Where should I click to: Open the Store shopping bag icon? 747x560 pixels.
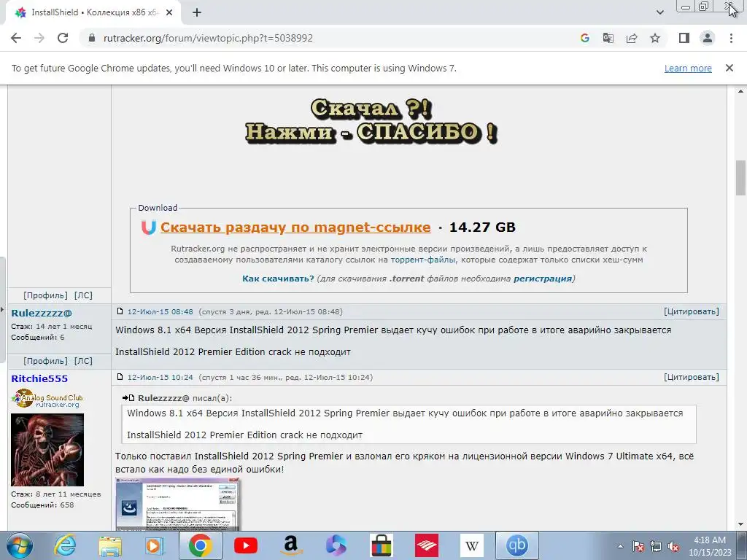(381, 545)
